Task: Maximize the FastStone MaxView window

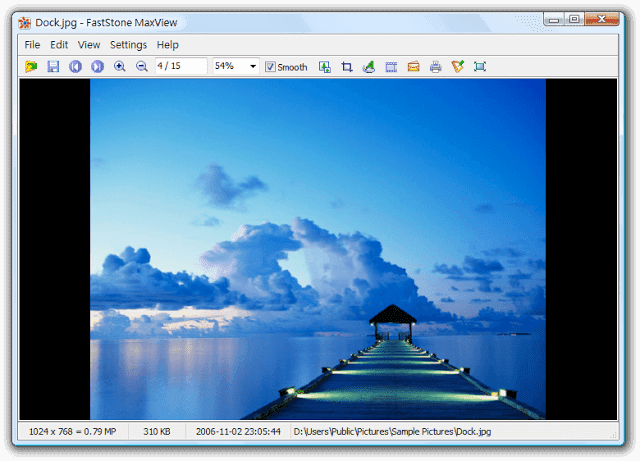Action: 574,19
